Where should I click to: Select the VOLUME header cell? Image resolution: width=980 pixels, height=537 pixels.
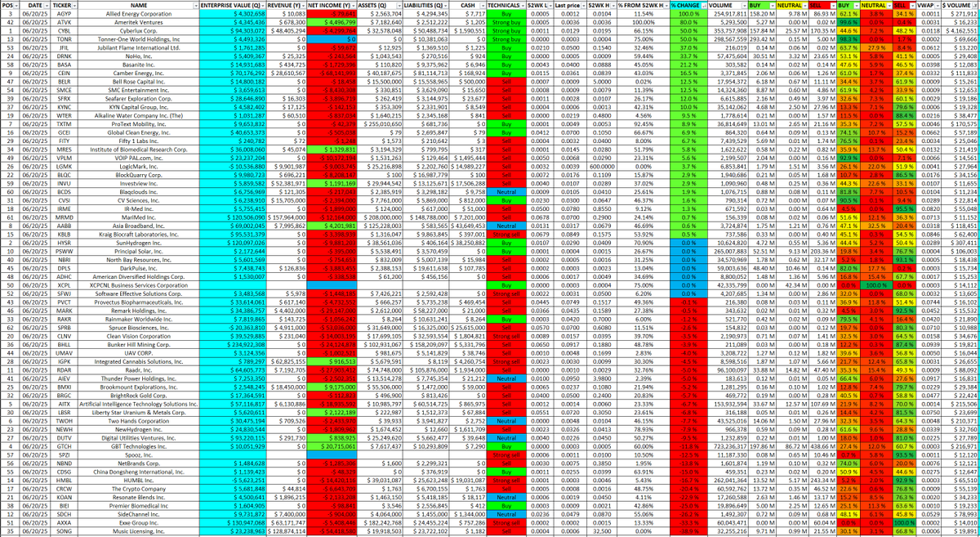pos(728,5)
